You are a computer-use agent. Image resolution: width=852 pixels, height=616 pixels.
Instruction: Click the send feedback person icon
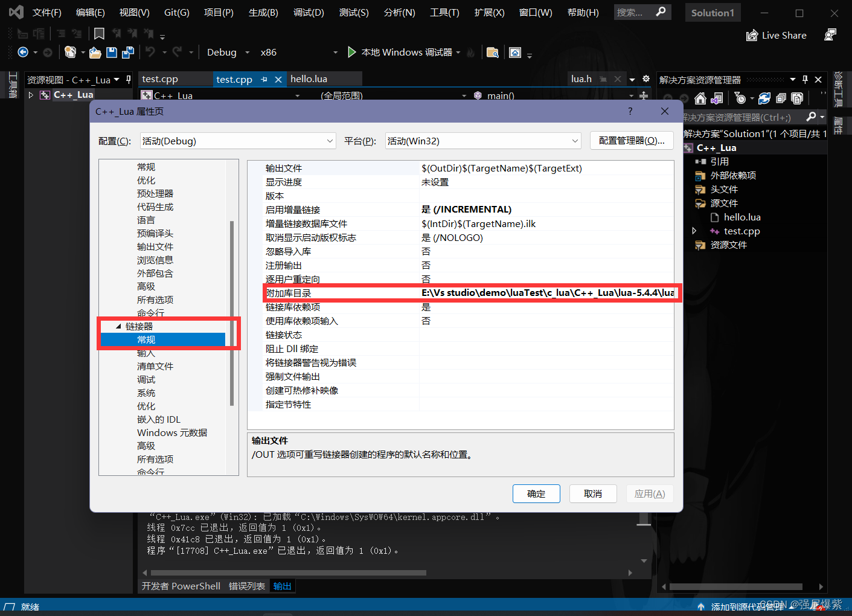[830, 35]
